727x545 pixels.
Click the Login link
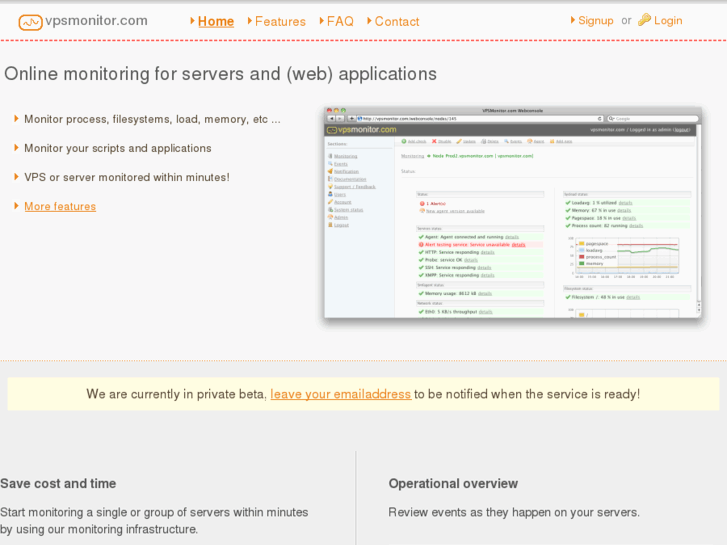pos(668,20)
